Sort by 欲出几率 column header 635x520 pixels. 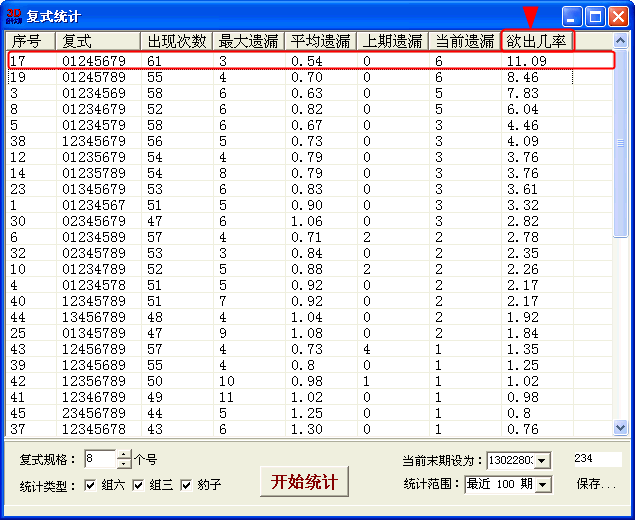pyautogui.click(x=538, y=41)
